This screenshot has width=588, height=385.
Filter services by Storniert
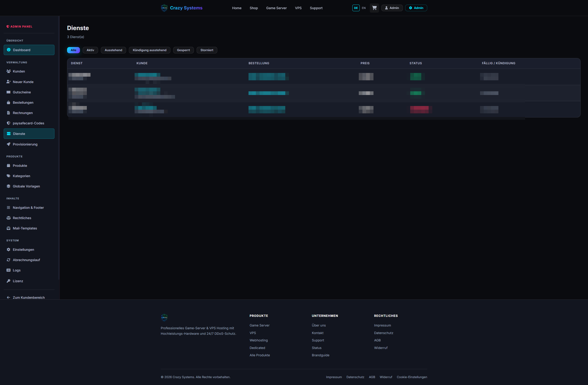click(207, 50)
